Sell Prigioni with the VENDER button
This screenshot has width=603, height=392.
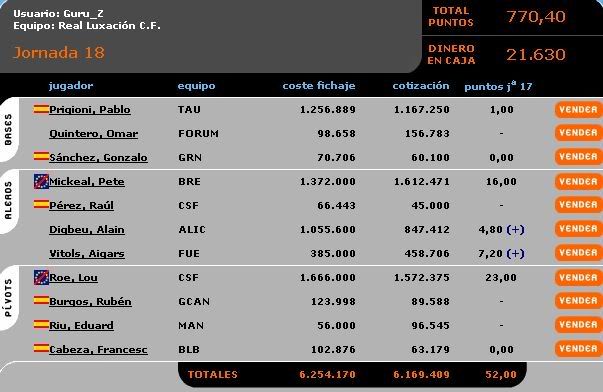578,110
